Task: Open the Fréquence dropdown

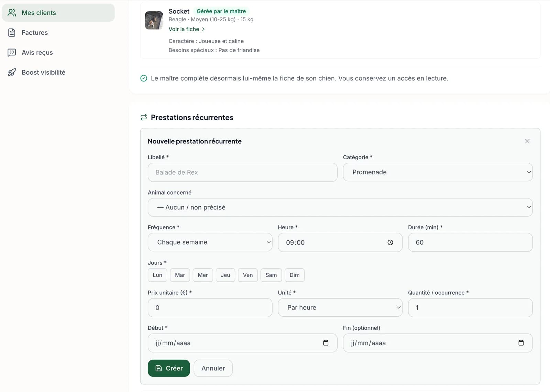Action: pos(210,242)
